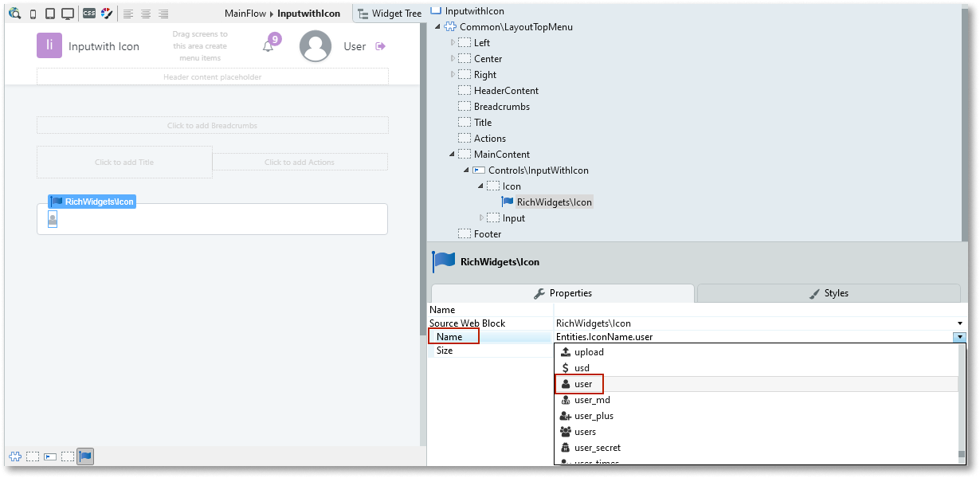
Task: Switch to the Styles tab
Action: [829, 293]
